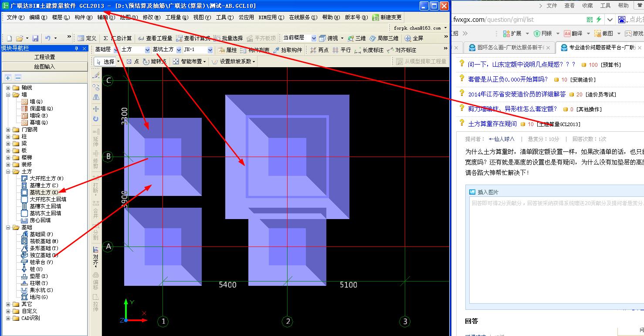Click the expand-all plus icon in navigator
644x336 pixels.
tap(8, 77)
